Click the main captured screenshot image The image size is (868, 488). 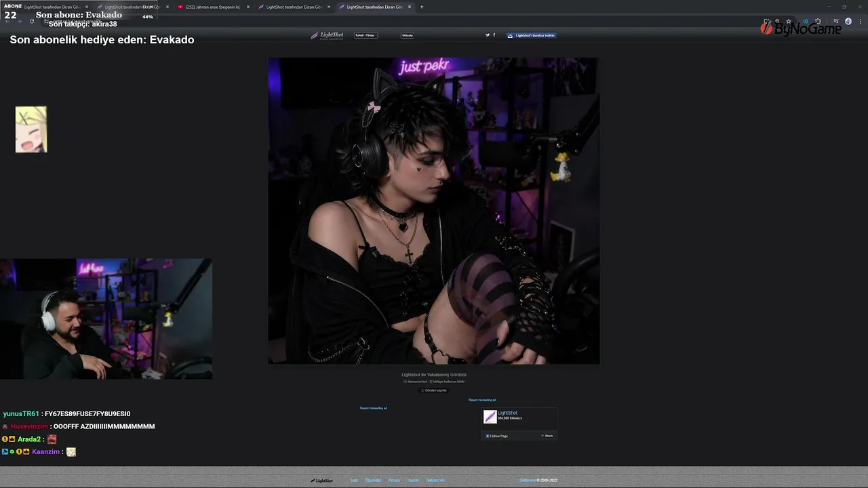point(434,211)
